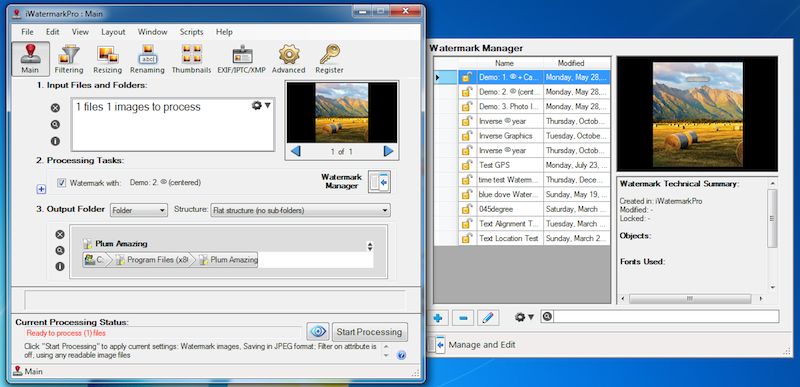Open the Scripts menu
The image size is (800, 387).
191,32
